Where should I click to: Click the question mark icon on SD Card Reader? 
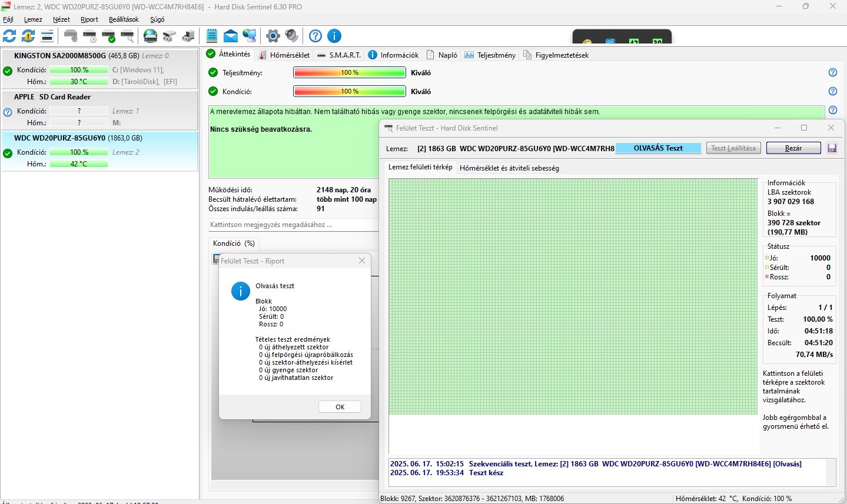pos(8,112)
